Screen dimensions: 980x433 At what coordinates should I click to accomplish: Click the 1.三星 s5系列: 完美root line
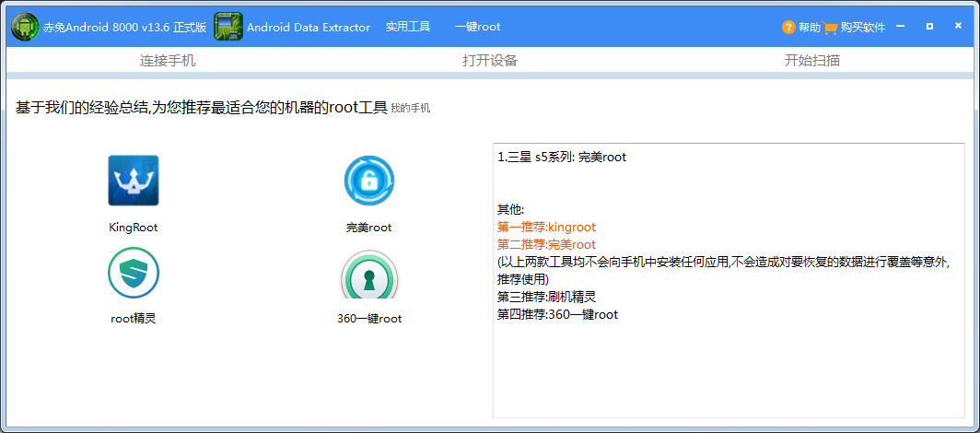pyautogui.click(x=562, y=158)
